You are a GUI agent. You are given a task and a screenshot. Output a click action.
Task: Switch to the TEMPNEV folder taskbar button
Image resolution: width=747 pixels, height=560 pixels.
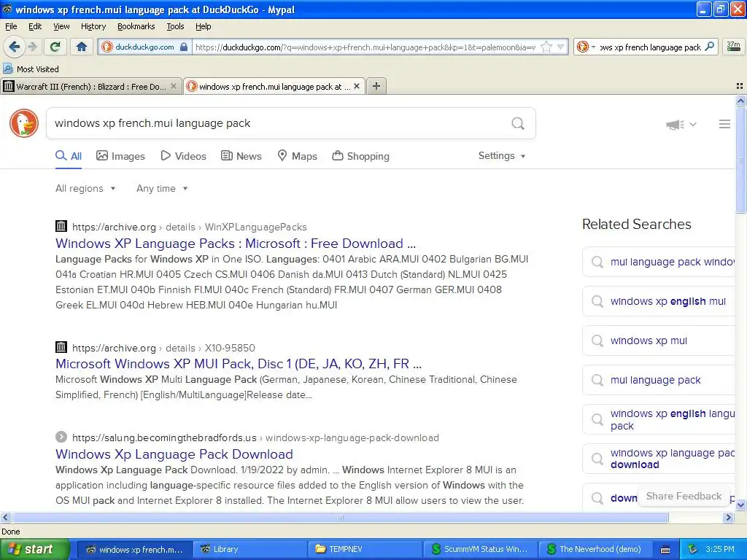click(x=365, y=549)
